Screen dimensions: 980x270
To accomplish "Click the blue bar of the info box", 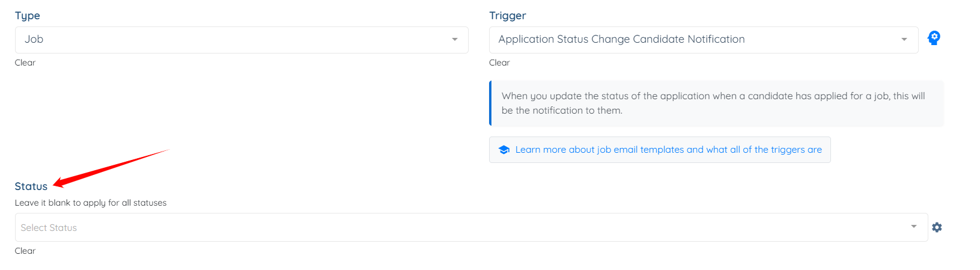I will 490,103.
